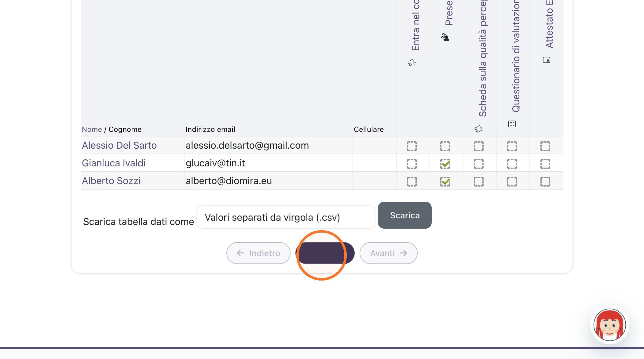Image resolution: width=644 pixels, height=359 pixels.
Task: Click email alessio.delsarto@gmail.com
Action: [x=247, y=145]
